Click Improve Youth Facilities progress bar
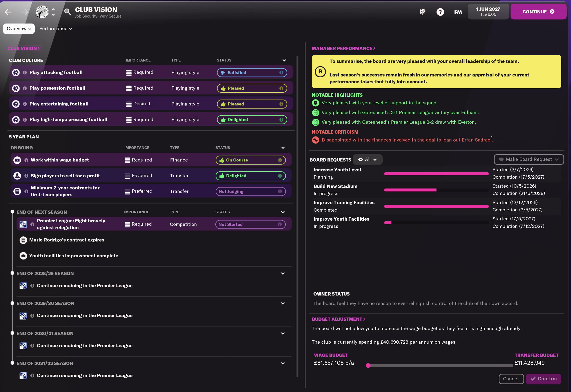Viewport: 571px width, 392px height. coord(436,223)
